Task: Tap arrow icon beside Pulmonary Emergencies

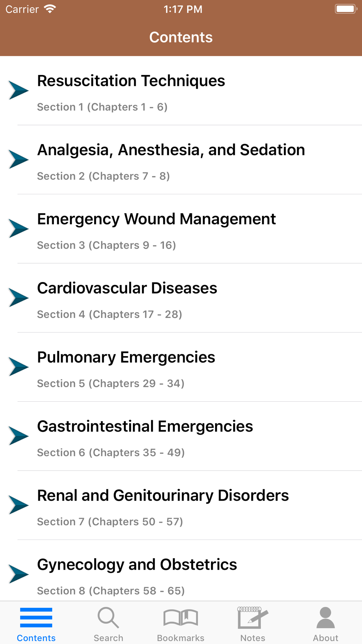Action: 18,367
